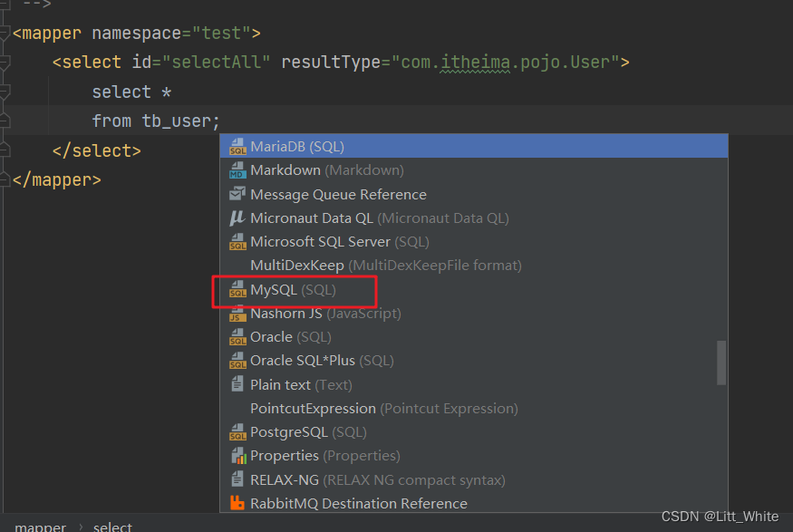
Task: Click the PostgreSQL SQL icon
Action: pyautogui.click(x=237, y=432)
